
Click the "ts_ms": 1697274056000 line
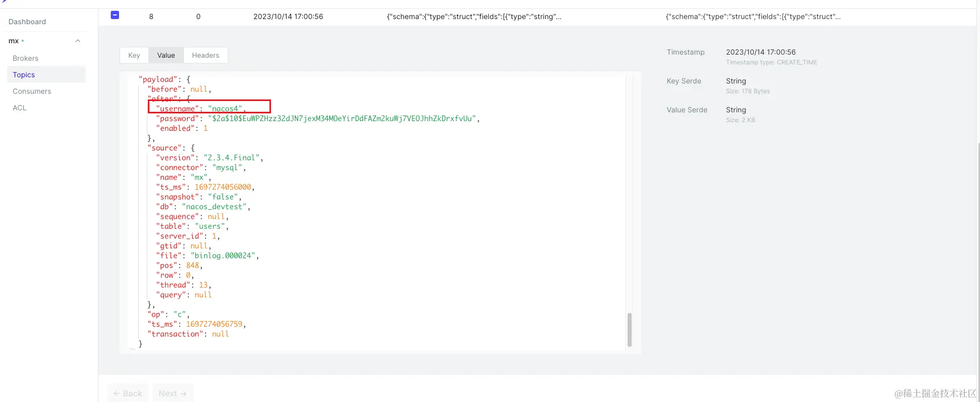click(206, 187)
